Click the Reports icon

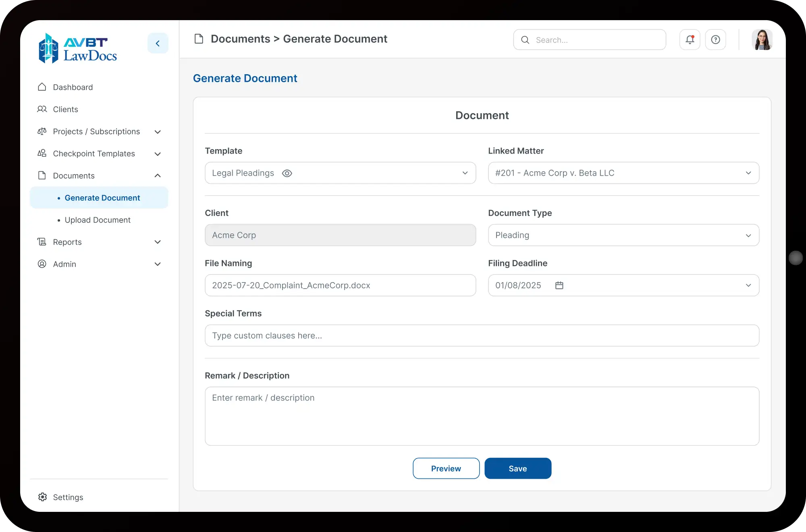[42, 242]
